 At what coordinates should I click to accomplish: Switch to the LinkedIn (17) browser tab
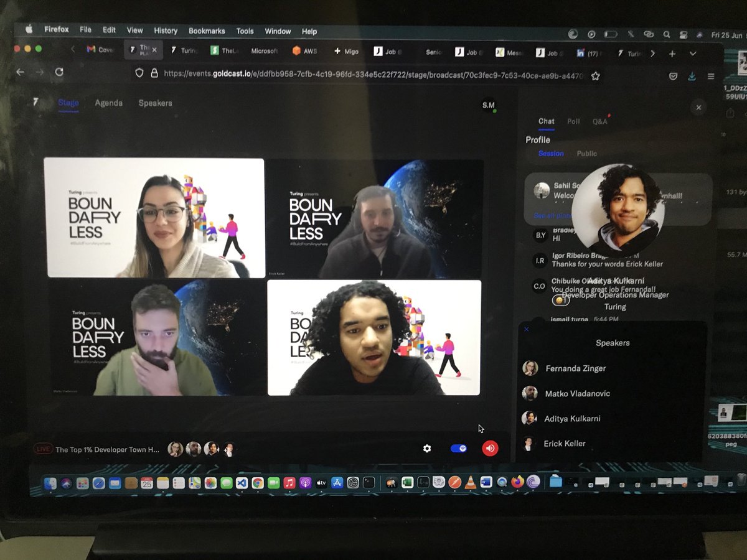click(x=588, y=54)
